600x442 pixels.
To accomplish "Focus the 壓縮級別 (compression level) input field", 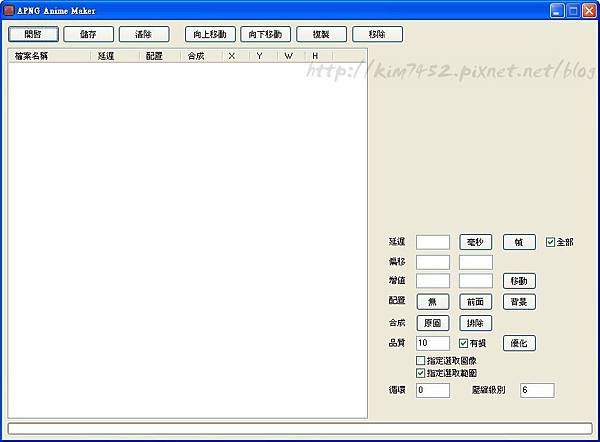I will pos(537,390).
